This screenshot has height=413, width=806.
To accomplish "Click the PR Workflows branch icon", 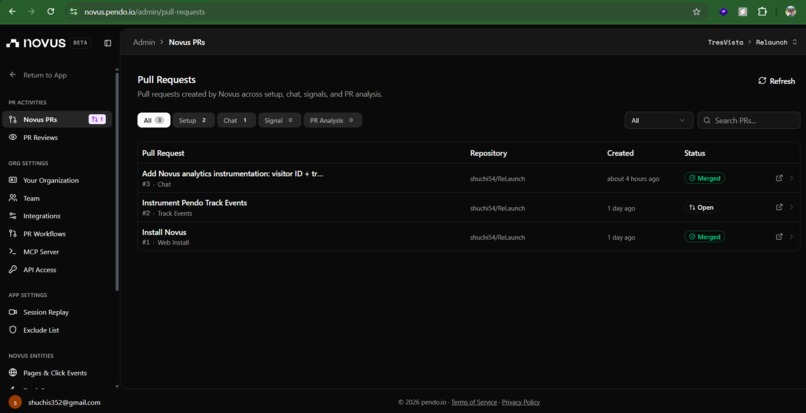I will 13,234.
